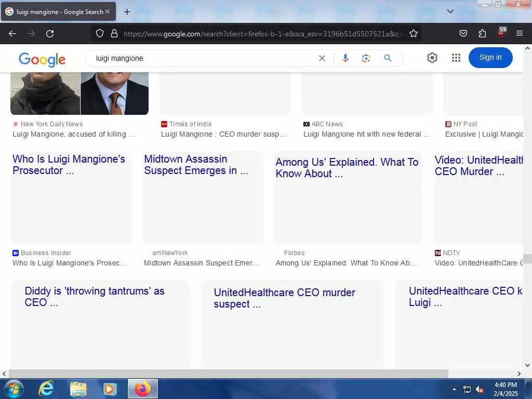Open the Windows Start menu
532x399 pixels.
[14, 389]
